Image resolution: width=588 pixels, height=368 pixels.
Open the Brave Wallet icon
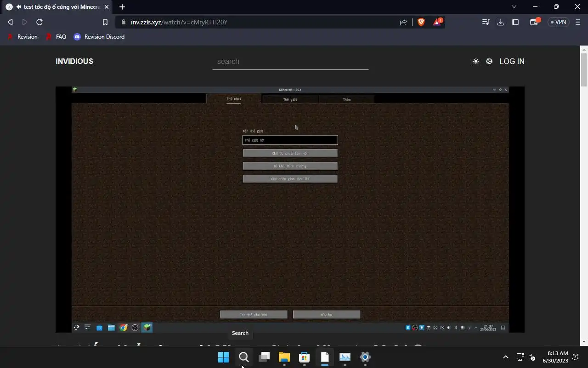point(535,22)
